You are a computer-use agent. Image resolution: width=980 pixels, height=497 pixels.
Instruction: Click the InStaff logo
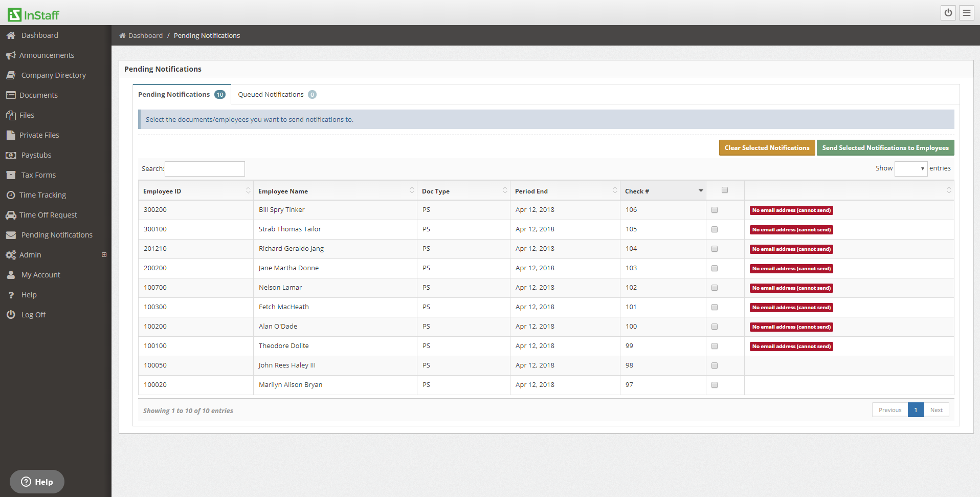[33, 14]
